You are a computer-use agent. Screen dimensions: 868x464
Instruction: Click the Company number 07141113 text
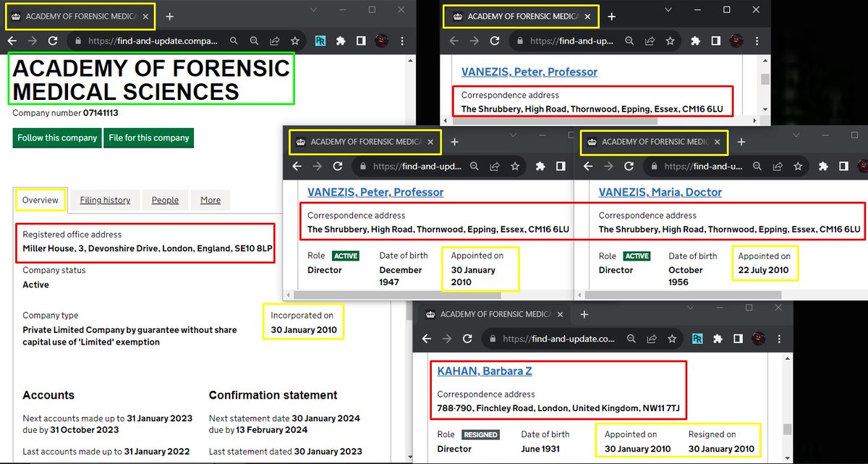point(65,113)
